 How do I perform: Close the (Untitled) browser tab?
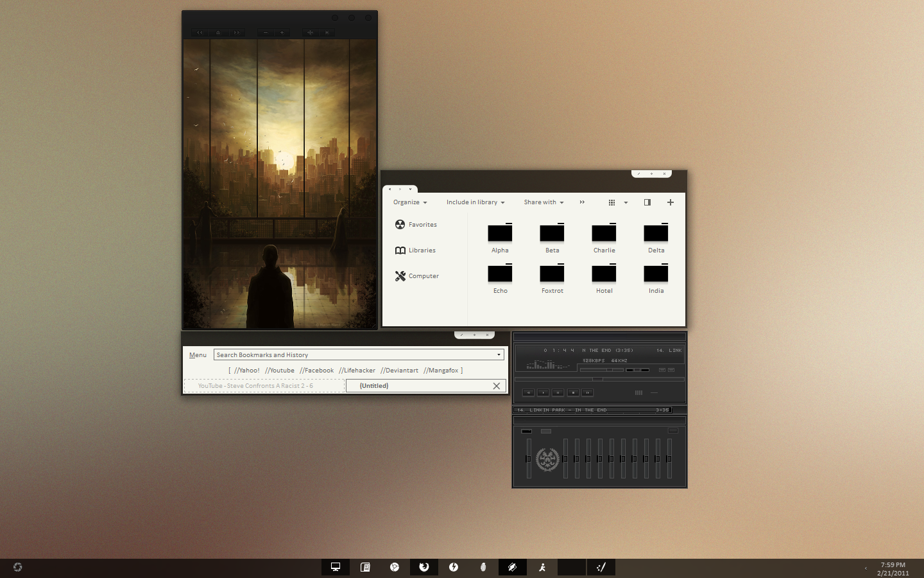tap(496, 386)
